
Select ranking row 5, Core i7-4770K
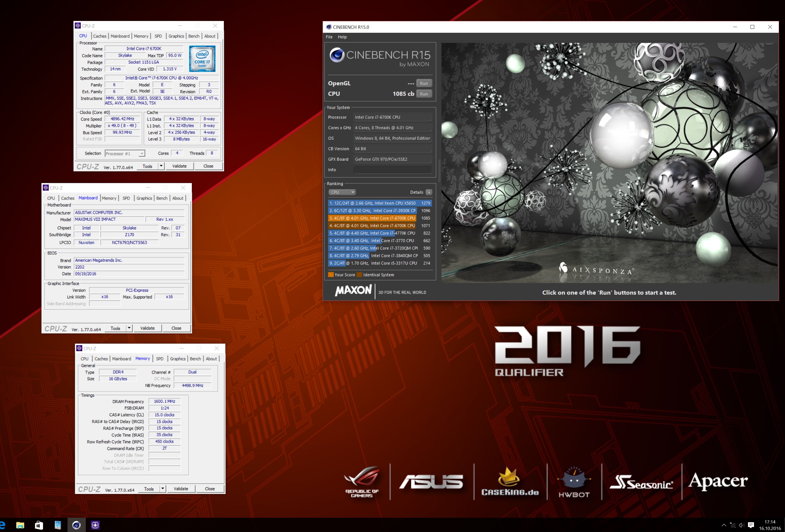[x=380, y=233]
